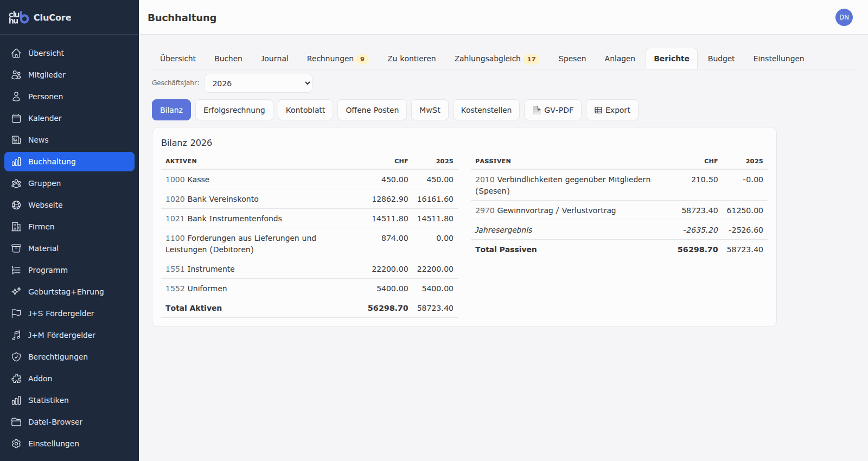Select the Personen sidebar icon

point(16,97)
